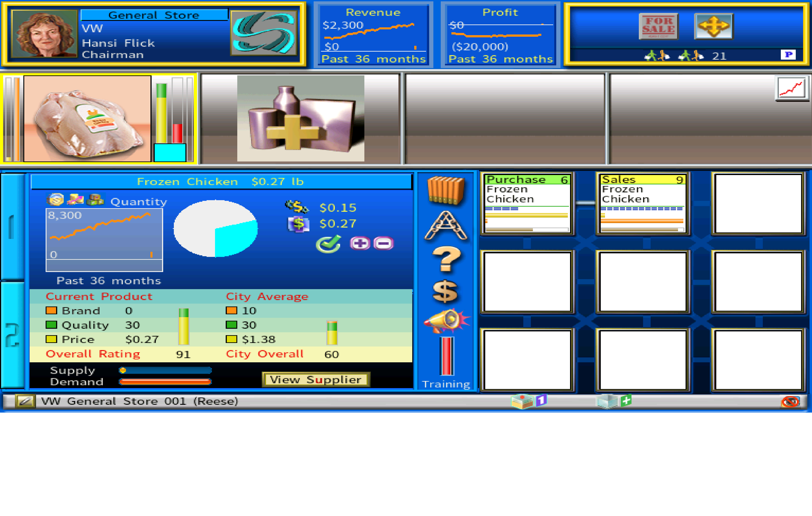Click the rename pencil icon in status bar
Image resolution: width=812 pixels, height=516 pixels.
tap(25, 401)
